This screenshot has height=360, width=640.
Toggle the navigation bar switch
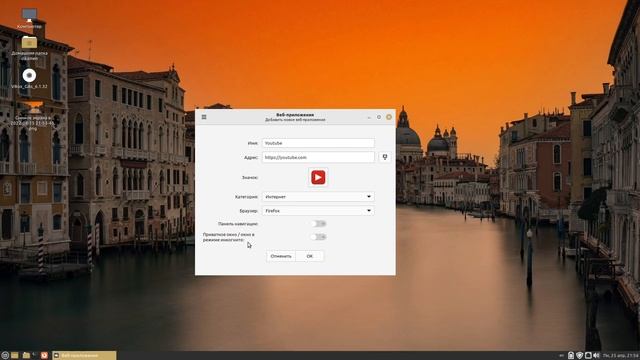[318, 224]
